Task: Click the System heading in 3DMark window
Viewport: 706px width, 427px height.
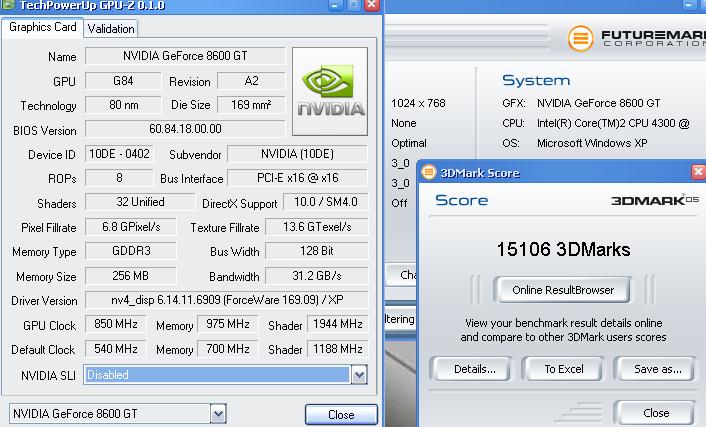Action: point(536,80)
